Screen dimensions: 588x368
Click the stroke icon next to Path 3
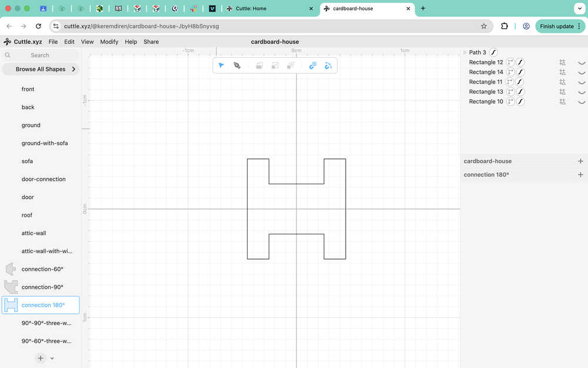coord(493,52)
